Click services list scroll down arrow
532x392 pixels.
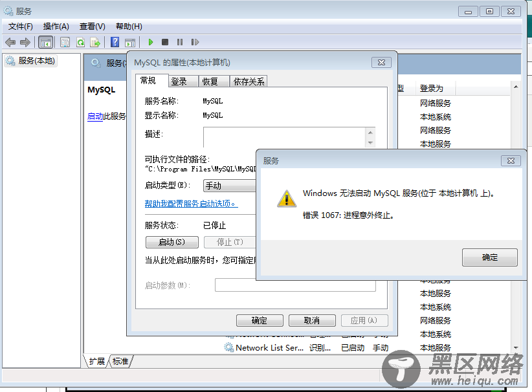point(516,347)
